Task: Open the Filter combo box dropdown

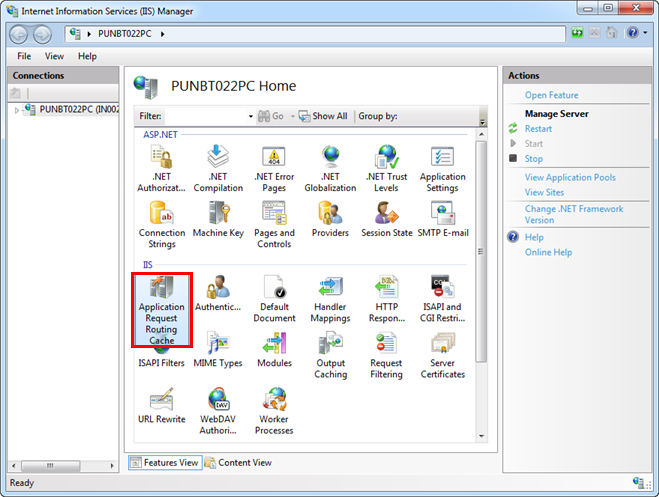Action: (250, 116)
